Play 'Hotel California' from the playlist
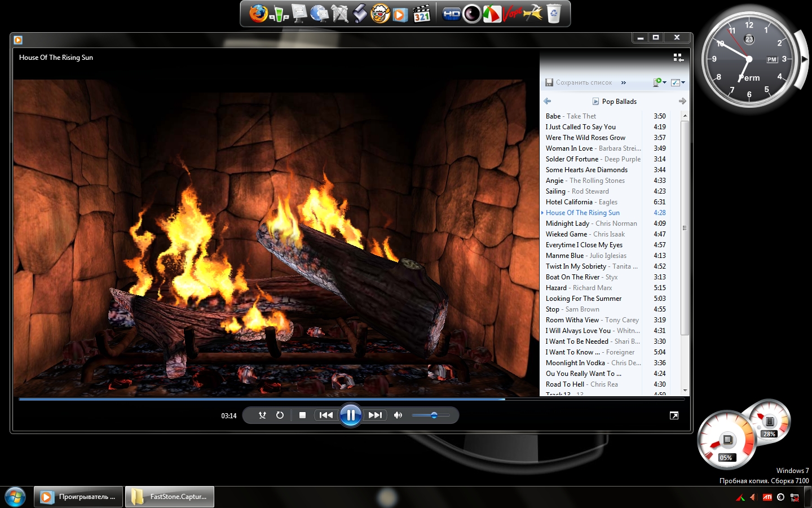812x508 pixels. (569, 202)
